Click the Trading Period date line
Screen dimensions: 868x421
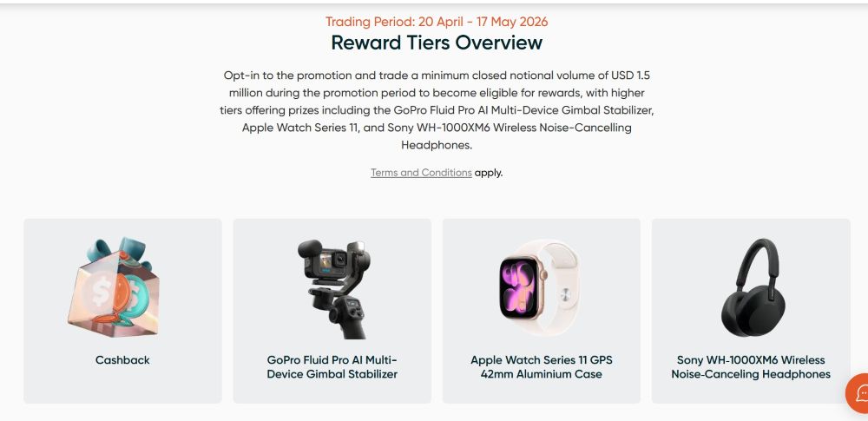[x=437, y=22]
